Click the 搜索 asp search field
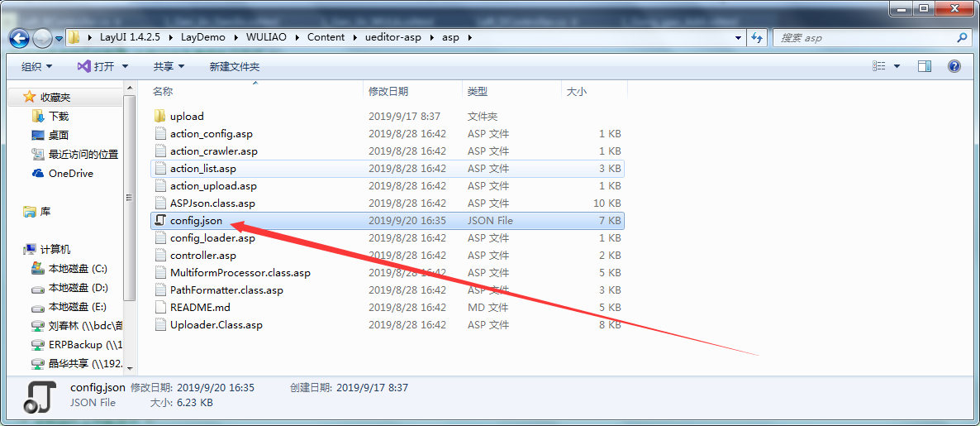This screenshot has width=980, height=426. coord(863,38)
